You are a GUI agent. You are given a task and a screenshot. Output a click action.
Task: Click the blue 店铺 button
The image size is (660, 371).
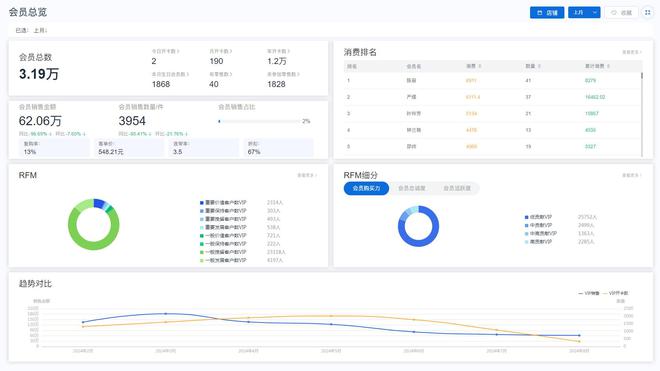click(x=547, y=13)
